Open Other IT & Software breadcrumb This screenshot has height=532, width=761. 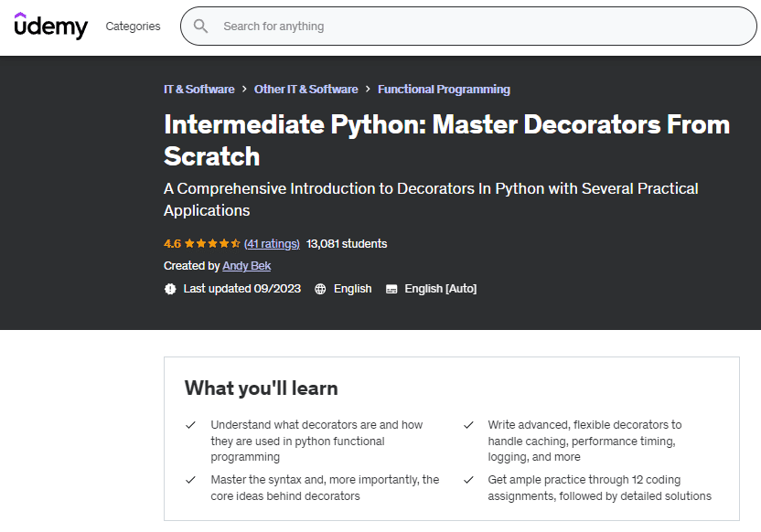tap(305, 90)
